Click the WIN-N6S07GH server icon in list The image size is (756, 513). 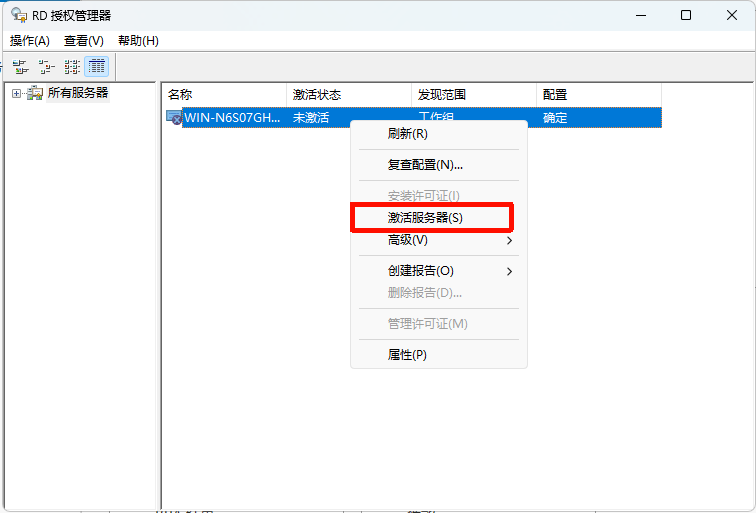click(x=174, y=118)
